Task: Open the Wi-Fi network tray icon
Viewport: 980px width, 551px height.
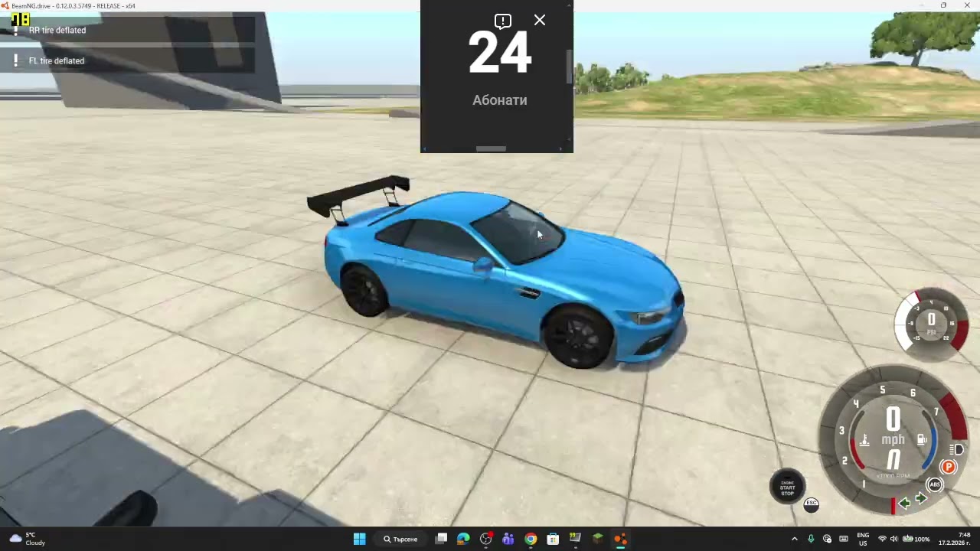Action: (x=882, y=539)
